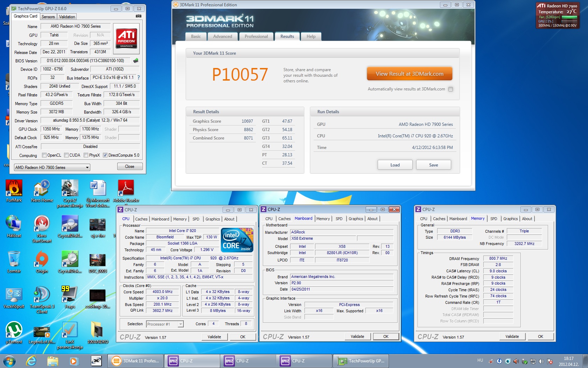Click the GPU-Z screenshot camera icon

coord(139,16)
